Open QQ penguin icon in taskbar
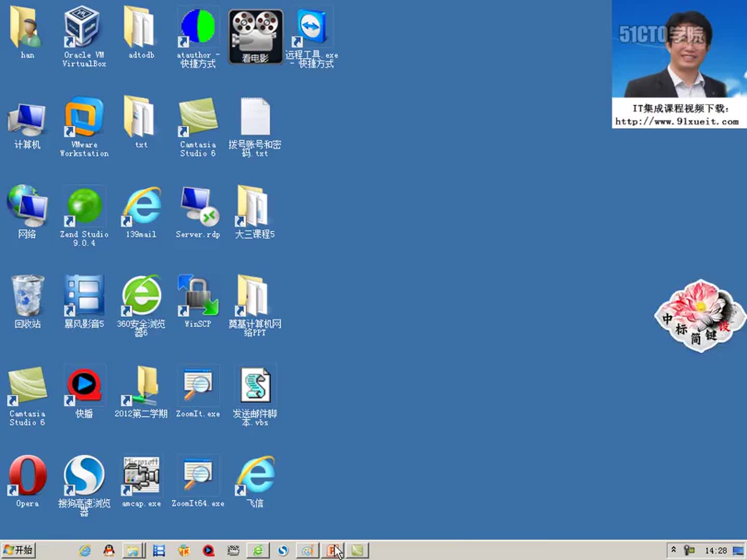Viewport: 747px width, 560px height. (x=109, y=551)
